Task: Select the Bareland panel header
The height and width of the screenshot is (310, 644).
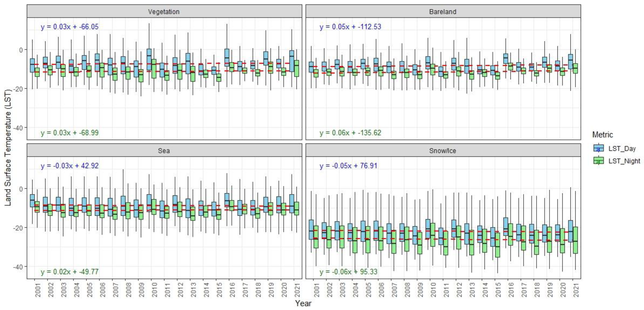Action: (x=443, y=12)
